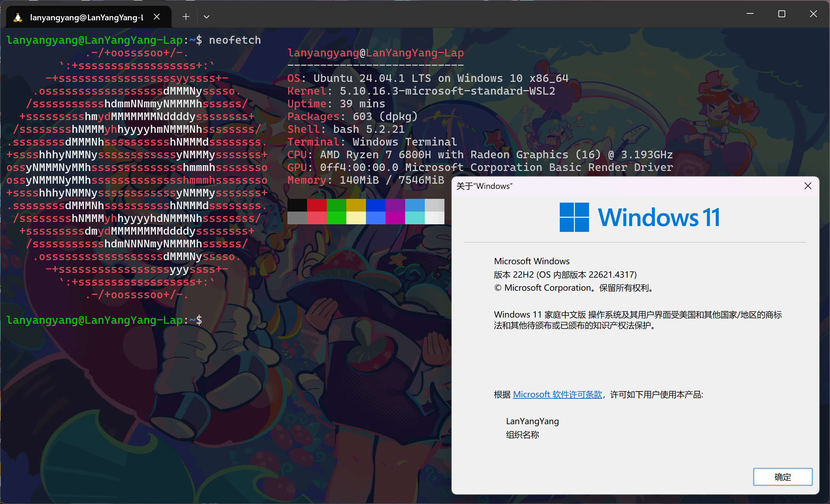The height and width of the screenshot is (504, 830).
Task: Click the yellow color block in neofetch
Action: click(x=356, y=205)
